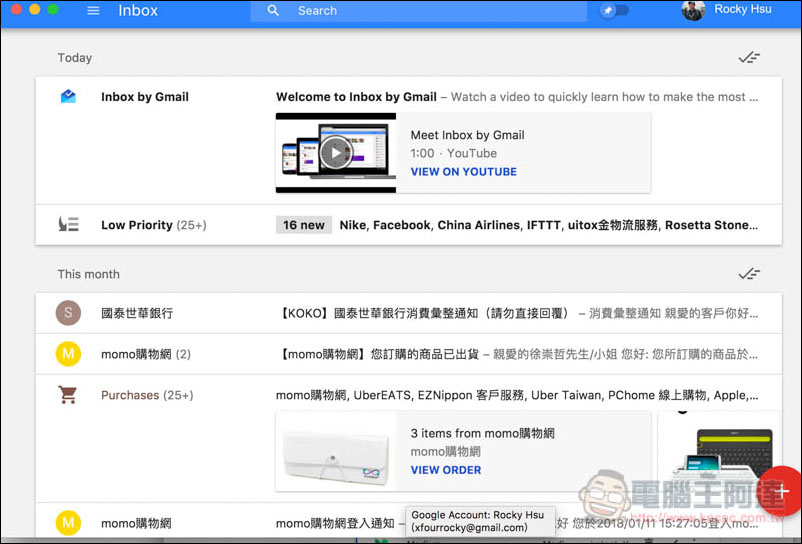Open the Welcome to Inbox by Gmail email
The width and height of the screenshot is (802, 544).
408,97
